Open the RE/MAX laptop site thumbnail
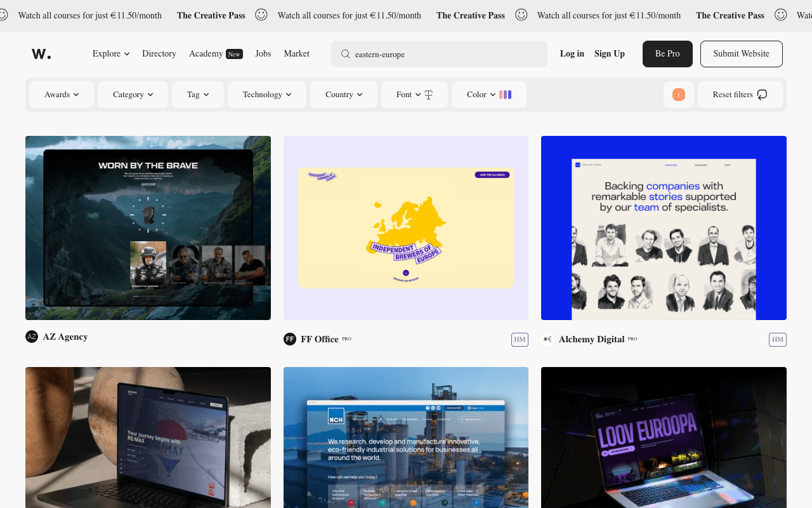 (x=148, y=438)
